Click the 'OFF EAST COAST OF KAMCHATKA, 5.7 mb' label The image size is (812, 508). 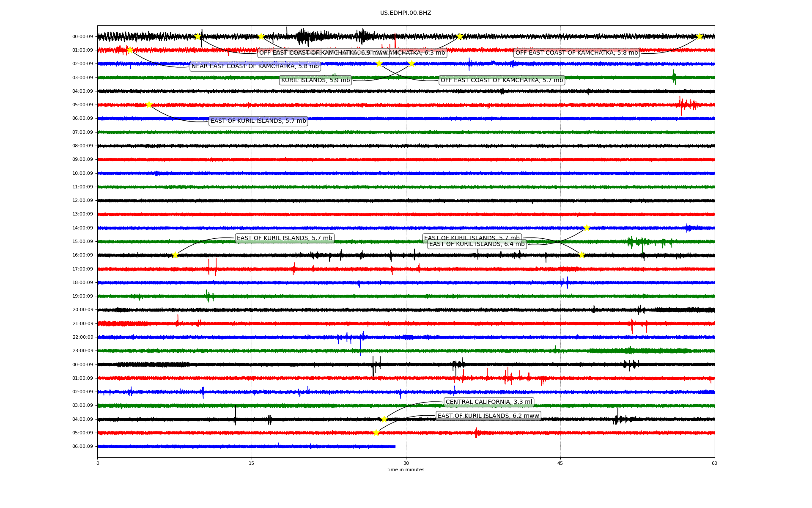pyautogui.click(x=502, y=80)
